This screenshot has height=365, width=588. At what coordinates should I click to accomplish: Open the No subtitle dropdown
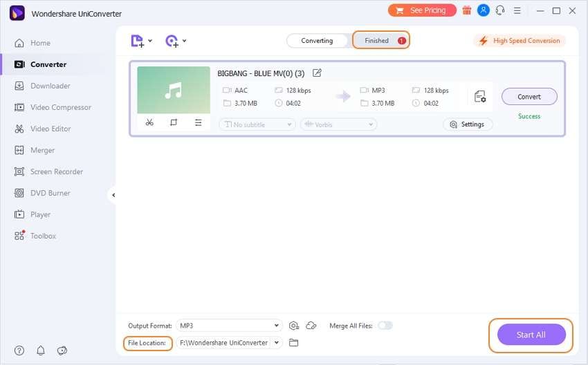[x=257, y=124]
